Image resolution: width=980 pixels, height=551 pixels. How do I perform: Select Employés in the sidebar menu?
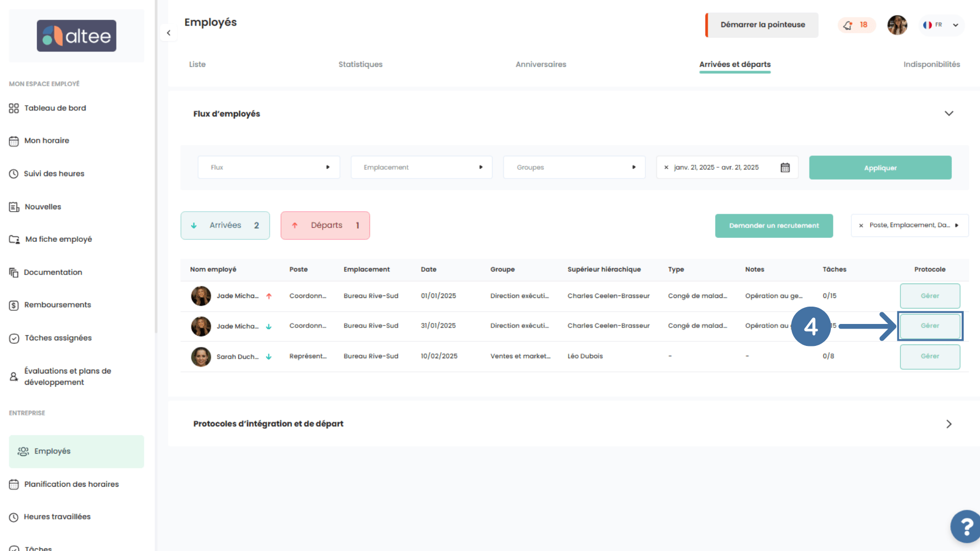[77, 452]
